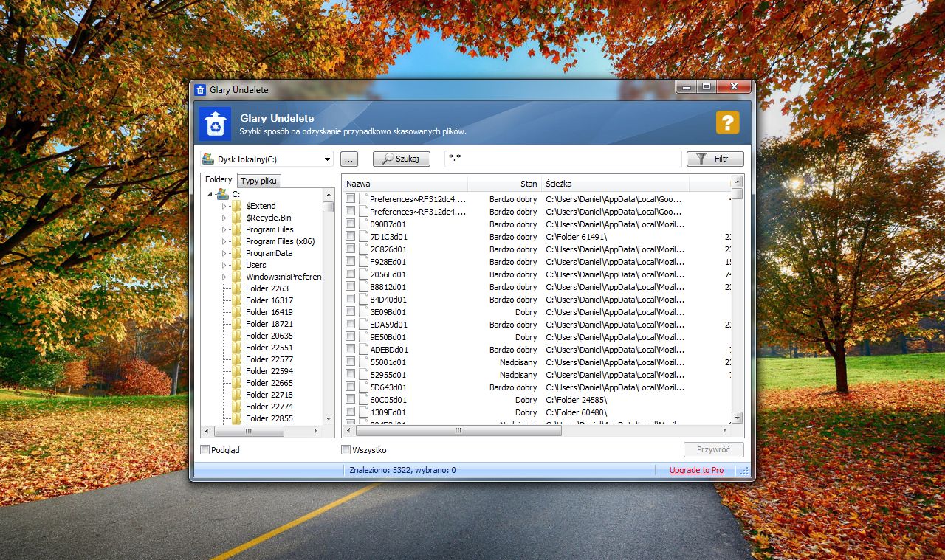The height and width of the screenshot is (560, 945).
Task: Click the Szukaj search button
Action: (x=401, y=159)
